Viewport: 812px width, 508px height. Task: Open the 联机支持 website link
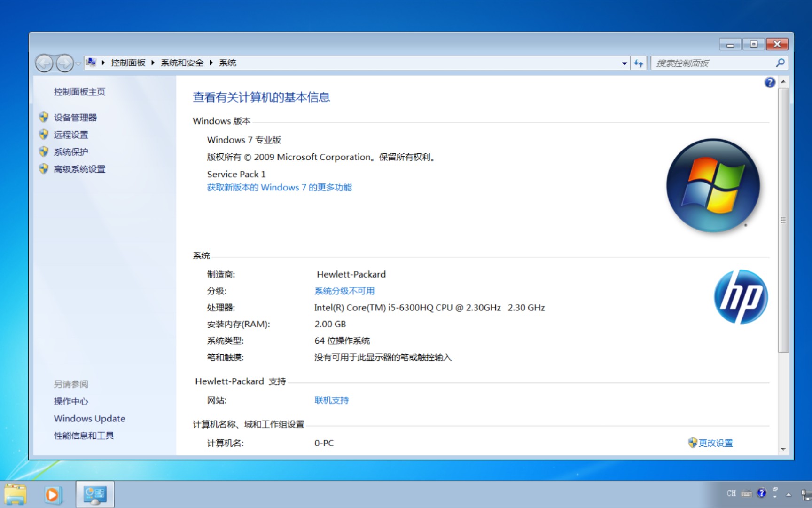point(331,400)
